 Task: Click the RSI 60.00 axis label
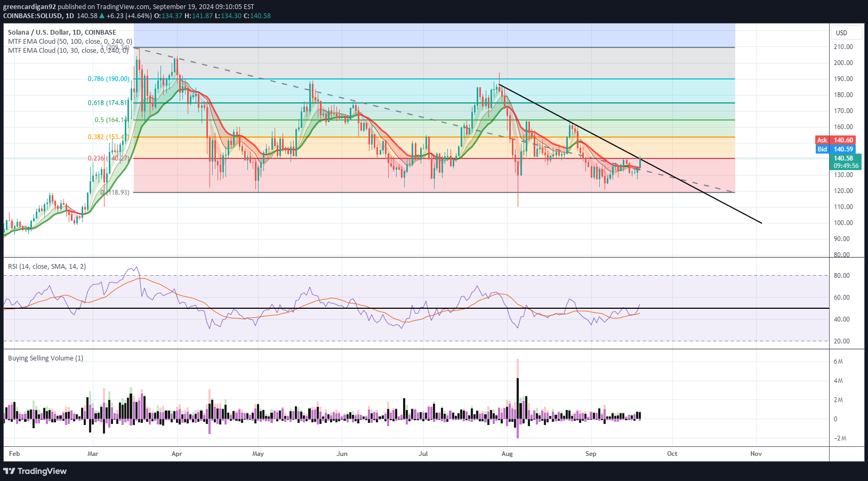tap(842, 298)
